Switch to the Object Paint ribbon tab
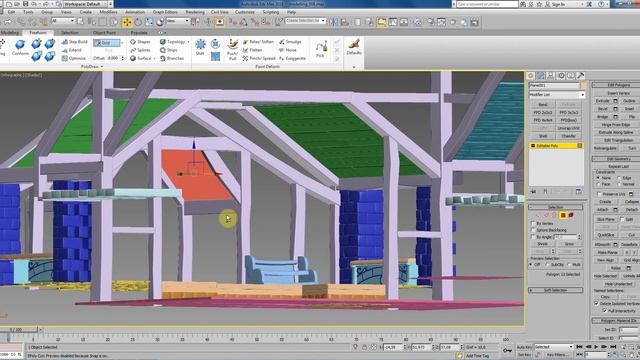The image size is (640, 360). (x=104, y=33)
